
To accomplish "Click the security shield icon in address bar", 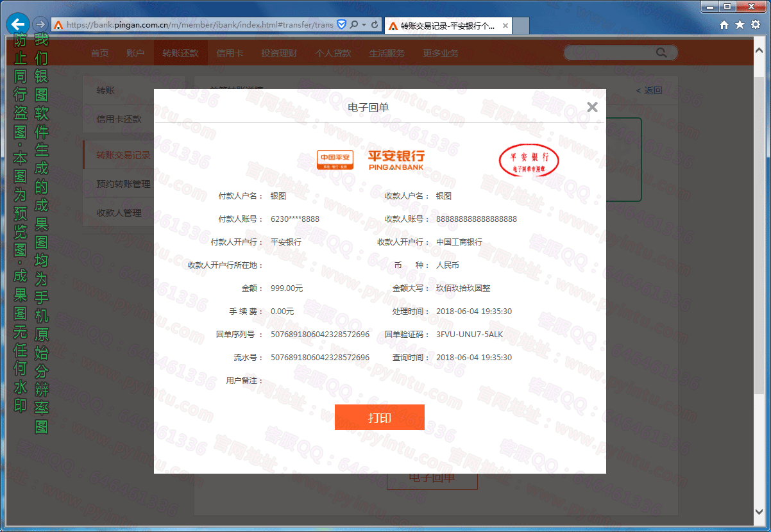I will pos(342,25).
